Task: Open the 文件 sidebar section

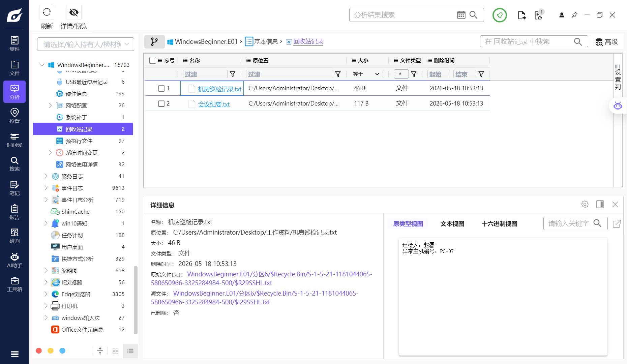Action: tap(14, 68)
